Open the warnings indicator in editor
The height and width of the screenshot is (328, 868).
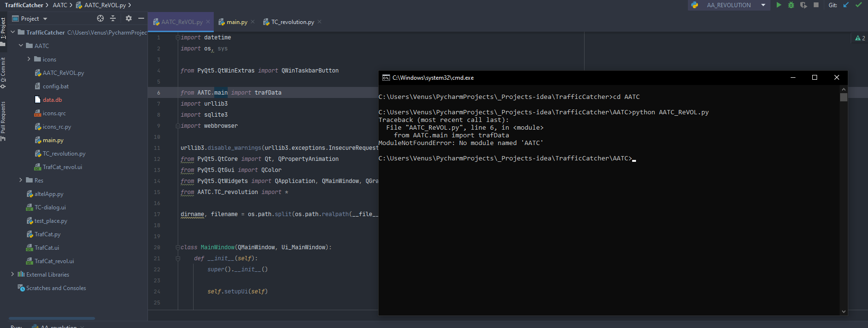860,38
